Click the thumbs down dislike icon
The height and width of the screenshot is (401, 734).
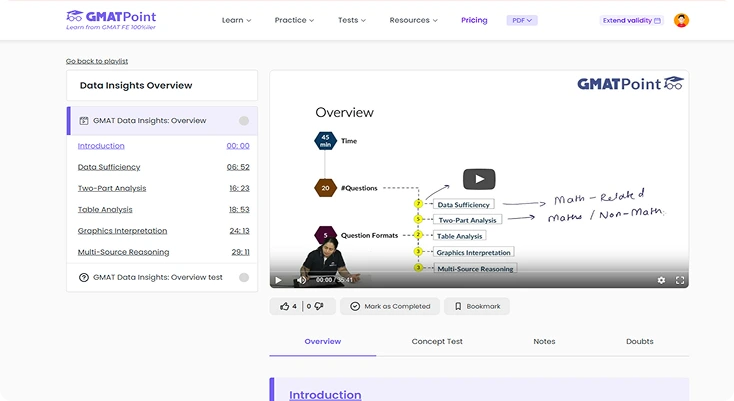click(x=318, y=306)
